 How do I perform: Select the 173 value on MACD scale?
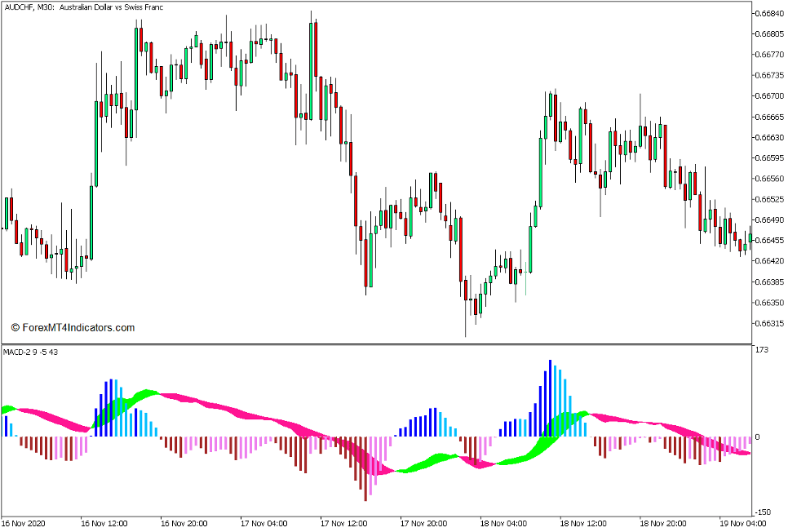pos(762,349)
